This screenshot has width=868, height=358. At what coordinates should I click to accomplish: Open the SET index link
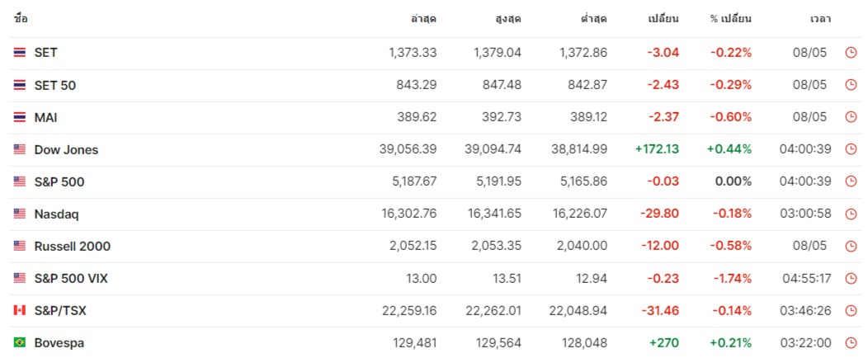tap(45, 53)
